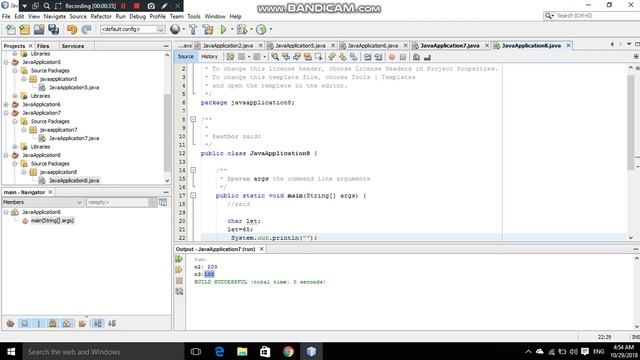640x360 pixels.
Task: Click the Stop Macro Recording icon
Action: pos(403,57)
